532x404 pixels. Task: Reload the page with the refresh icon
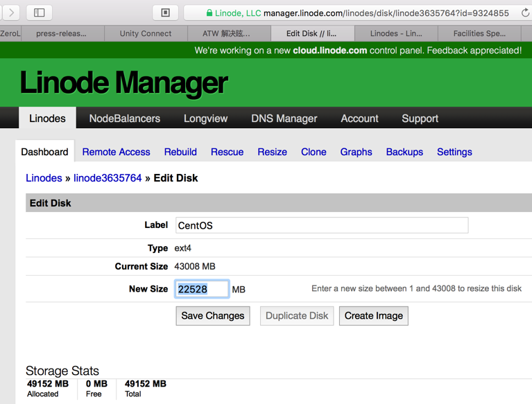click(x=525, y=13)
